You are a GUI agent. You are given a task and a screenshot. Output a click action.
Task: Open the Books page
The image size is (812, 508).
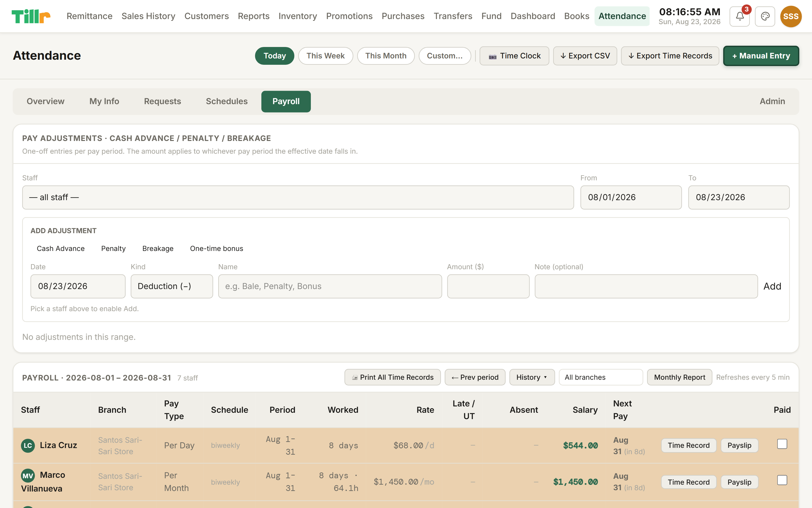[x=577, y=16]
